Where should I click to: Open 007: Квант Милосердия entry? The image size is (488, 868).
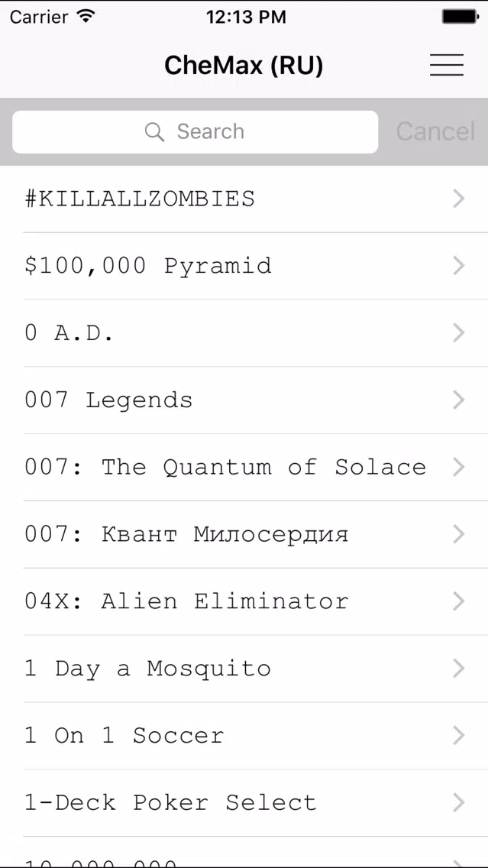coord(244,535)
